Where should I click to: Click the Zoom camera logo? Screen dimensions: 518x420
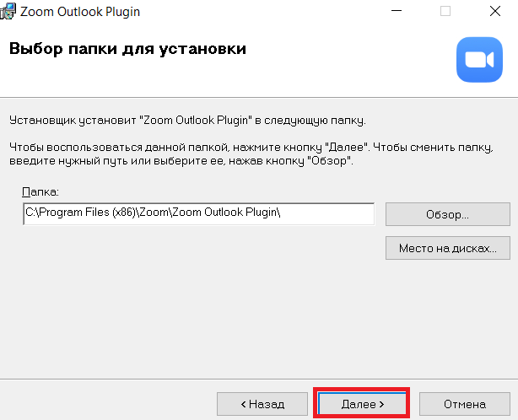pyautogui.click(x=479, y=59)
